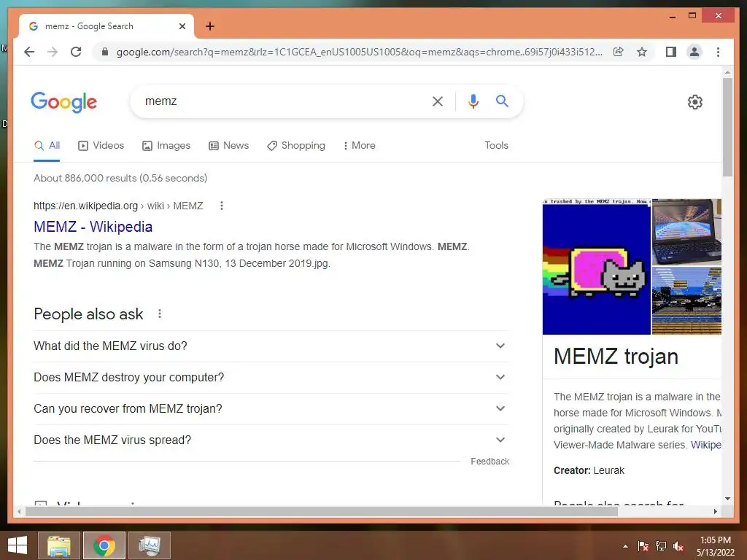Open Chrome side panel

(671, 52)
